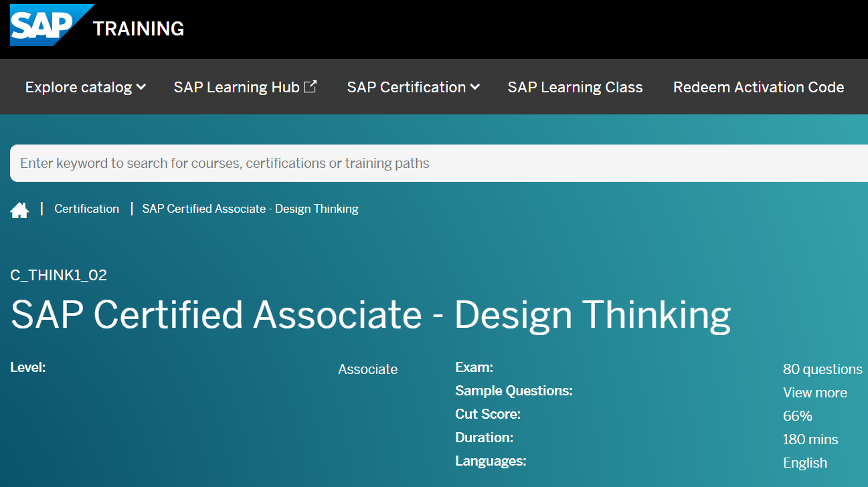
Task: Click the TRAINING header title
Action: point(139,29)
